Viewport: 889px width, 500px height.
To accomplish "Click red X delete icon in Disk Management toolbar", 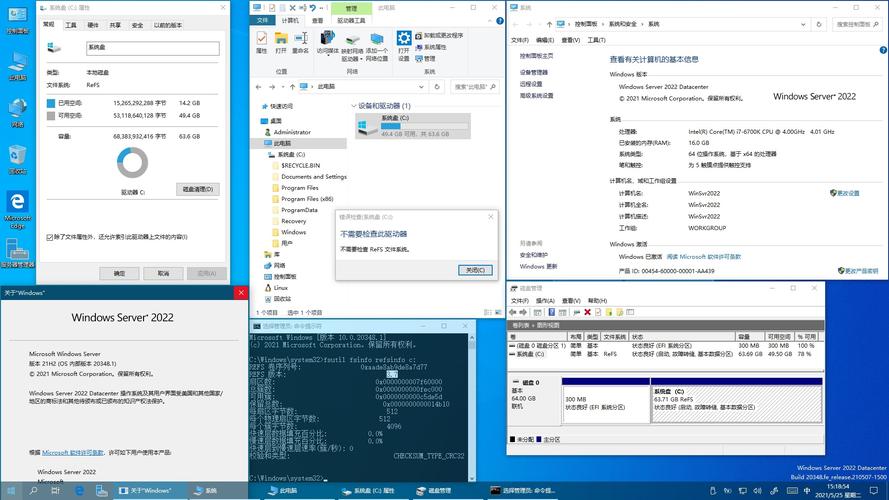I will click(x=587, y=312).
